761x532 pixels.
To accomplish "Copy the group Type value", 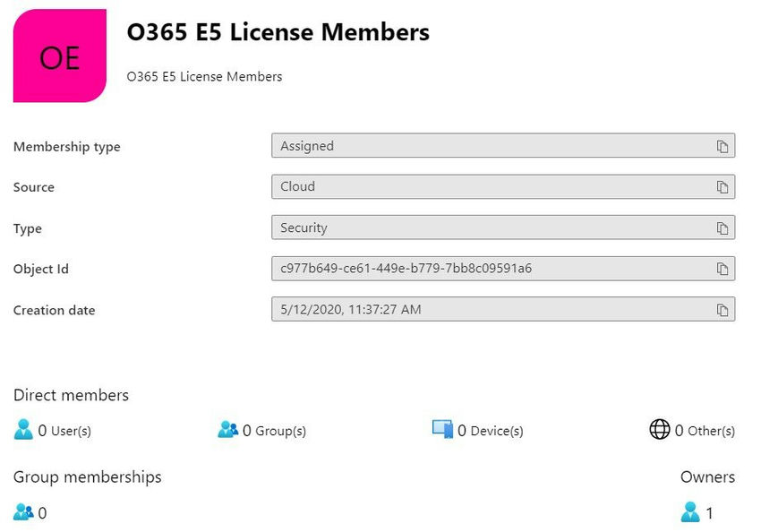I will coord(722,227).
